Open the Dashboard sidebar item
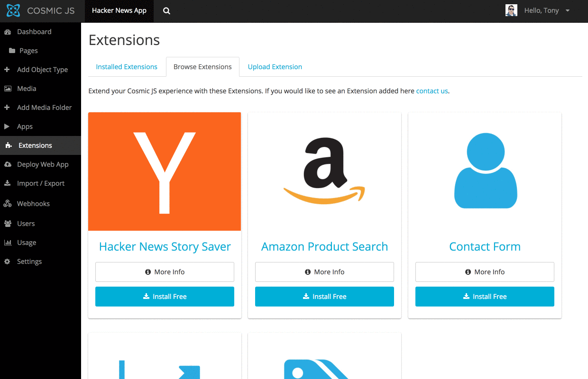The image size is (588, 379). (34, 32)
